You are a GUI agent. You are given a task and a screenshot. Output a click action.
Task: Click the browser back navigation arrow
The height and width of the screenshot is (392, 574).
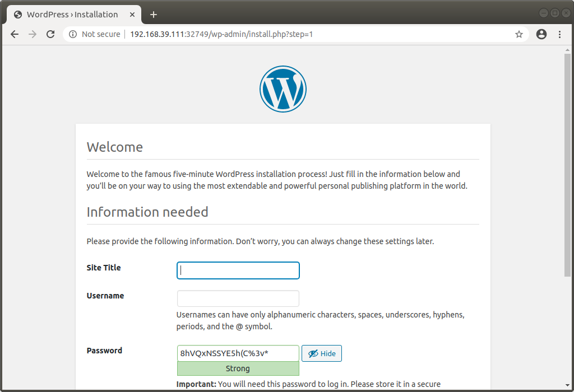tap(15, 34)
